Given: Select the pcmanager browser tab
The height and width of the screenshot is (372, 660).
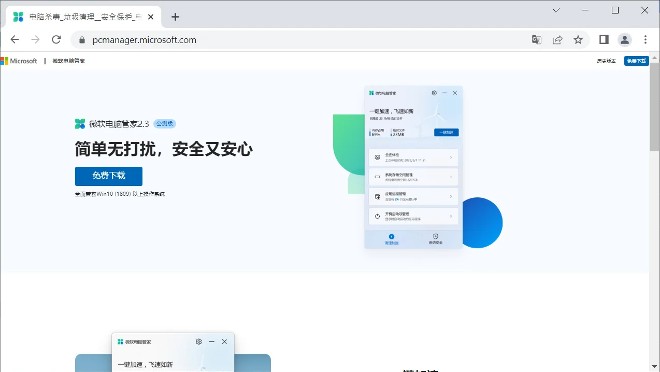Looking at the screenshot, I should point(83,17).
